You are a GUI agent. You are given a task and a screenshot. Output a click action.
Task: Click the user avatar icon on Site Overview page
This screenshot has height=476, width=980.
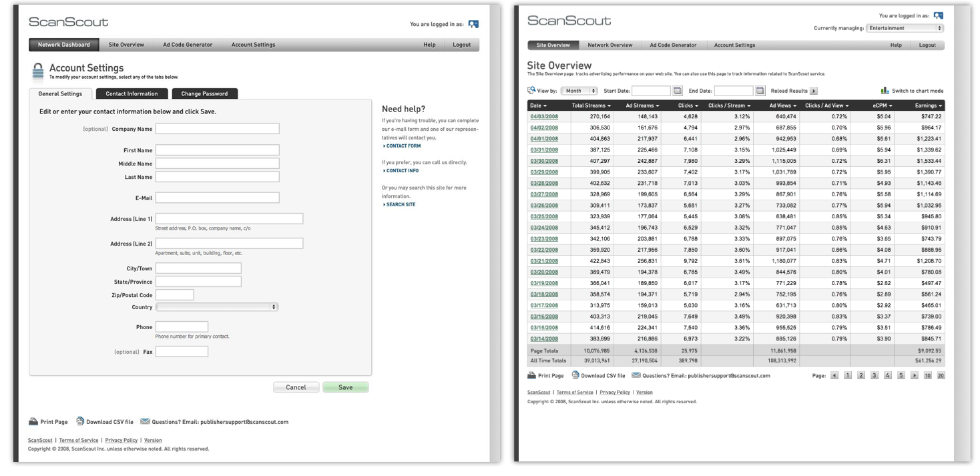[938, 15]
